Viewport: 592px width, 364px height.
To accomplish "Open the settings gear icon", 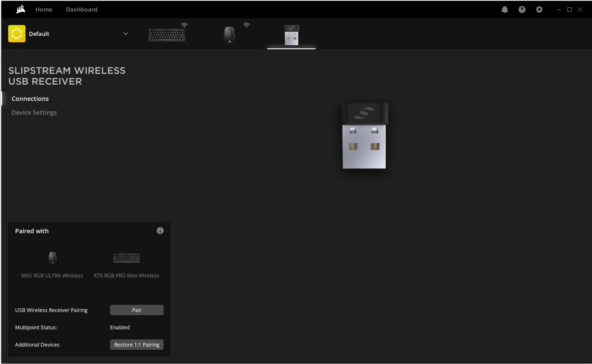I will coord(539,9).
